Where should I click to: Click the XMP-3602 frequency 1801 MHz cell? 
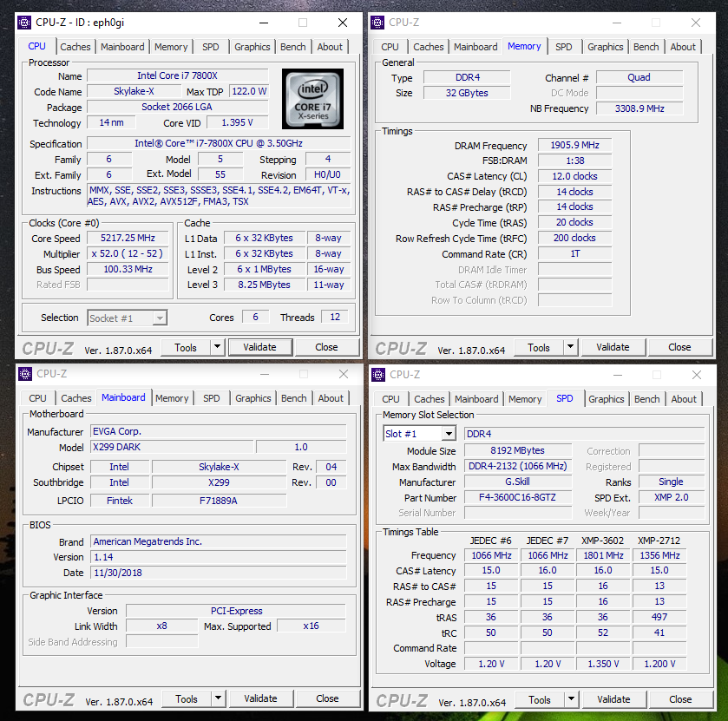(603, 555)
